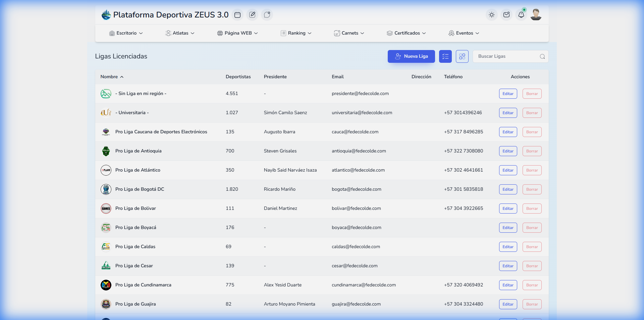Switch to list view layout

445,56
